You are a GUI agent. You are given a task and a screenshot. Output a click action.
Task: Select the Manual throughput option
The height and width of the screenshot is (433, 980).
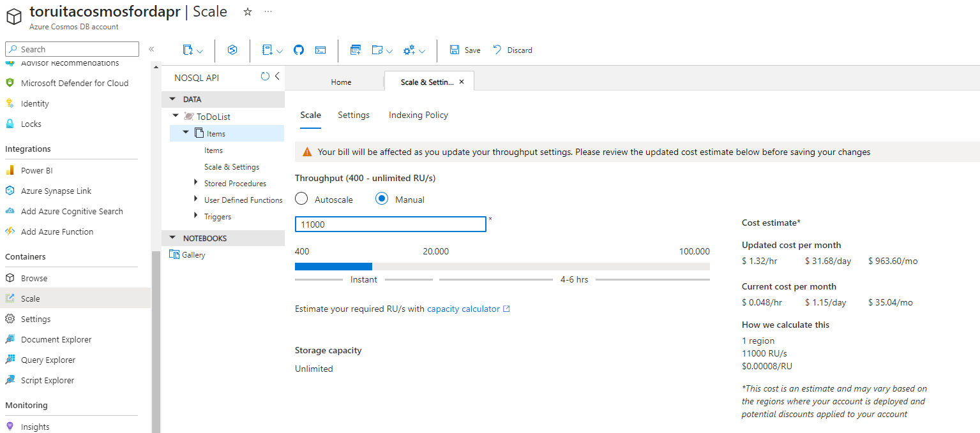pos(382,198)
